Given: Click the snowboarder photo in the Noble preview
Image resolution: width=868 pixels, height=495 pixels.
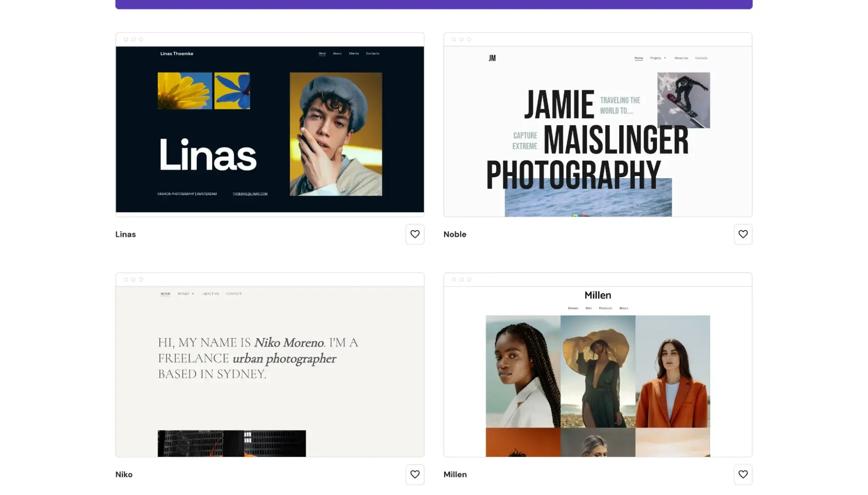Looking at the screenshot, I should (x=683, y=100).
